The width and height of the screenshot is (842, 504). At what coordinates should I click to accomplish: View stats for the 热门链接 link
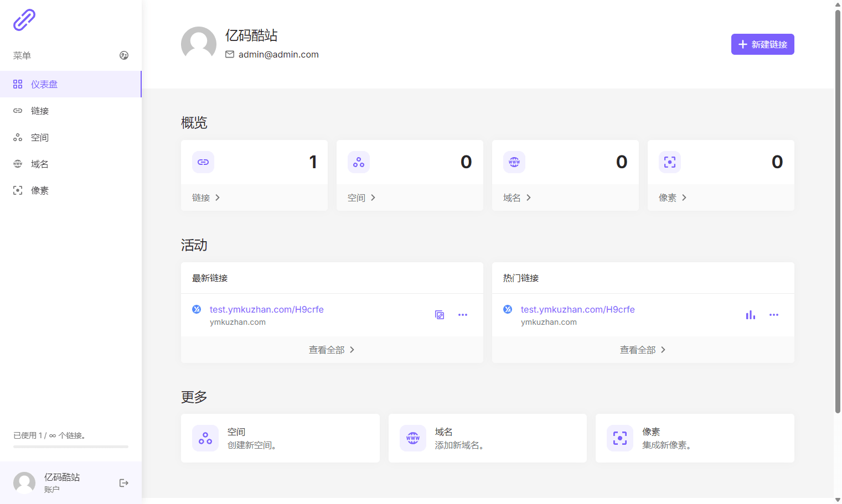[x=751, y=315]
